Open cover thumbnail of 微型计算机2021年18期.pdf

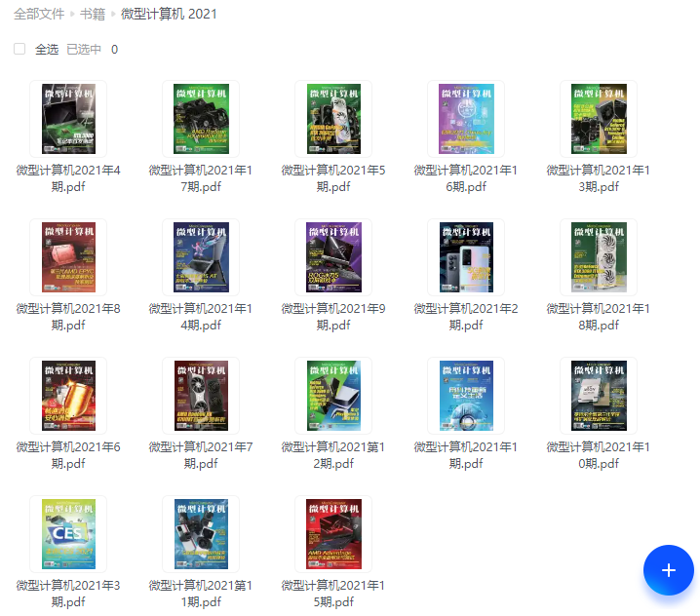[599, 257]
